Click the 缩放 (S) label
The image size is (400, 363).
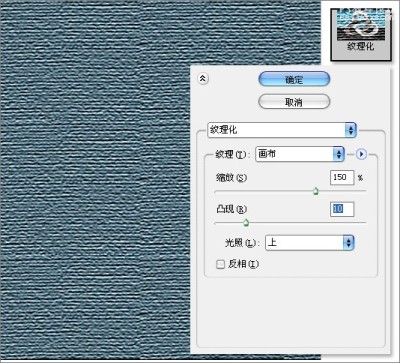point(231,178)
